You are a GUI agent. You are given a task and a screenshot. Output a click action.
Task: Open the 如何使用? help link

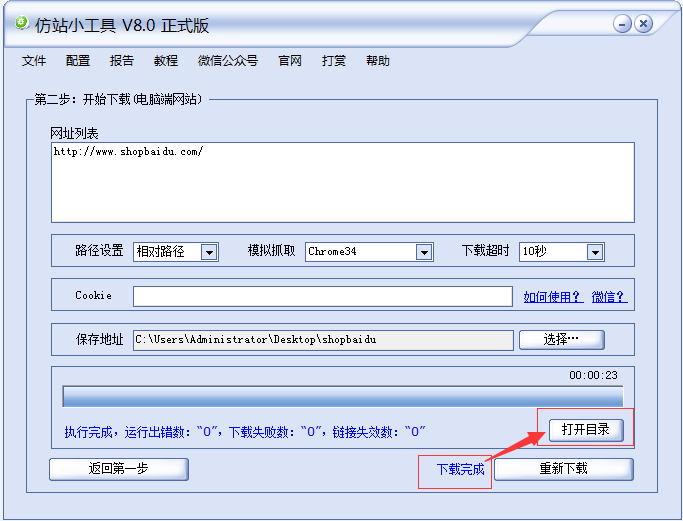[x=553, y=297]
